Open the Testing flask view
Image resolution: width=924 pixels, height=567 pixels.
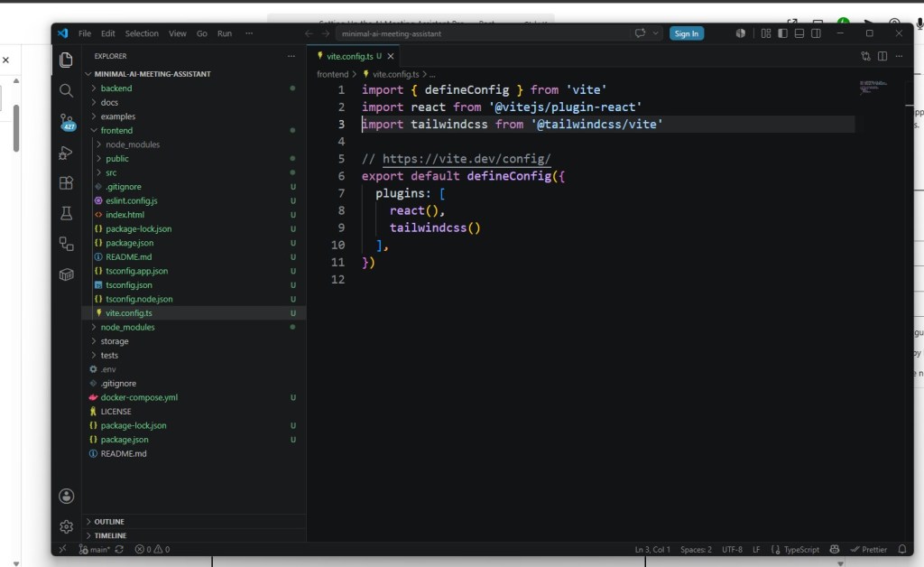click(66, 213)
